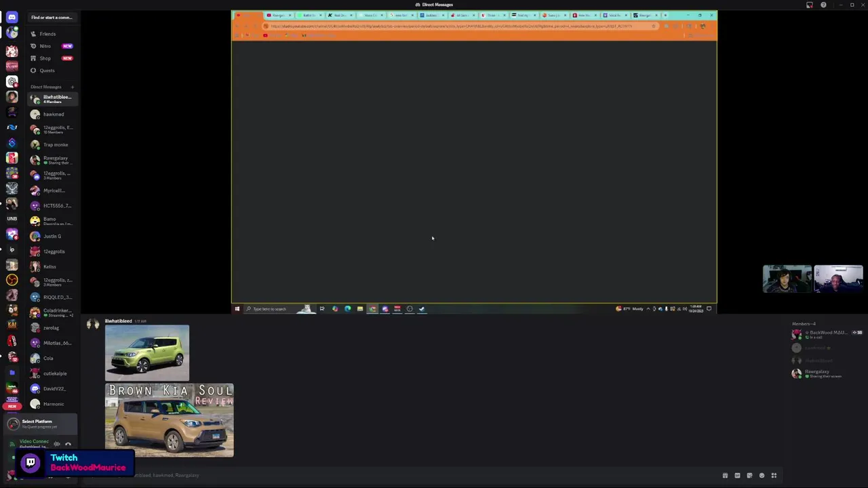Open DM with Rawrgalaxy
Viewport: 868px width, 488px height.
point(53,160)
